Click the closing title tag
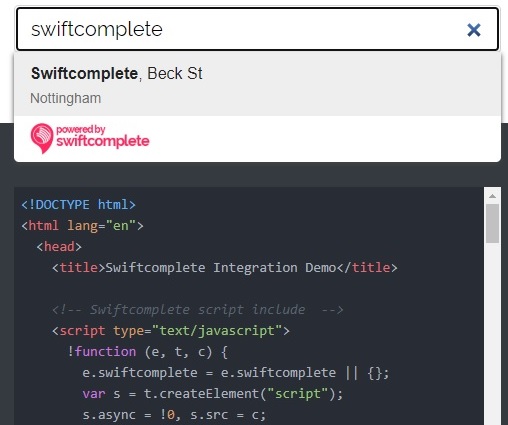 pos(367,268)
